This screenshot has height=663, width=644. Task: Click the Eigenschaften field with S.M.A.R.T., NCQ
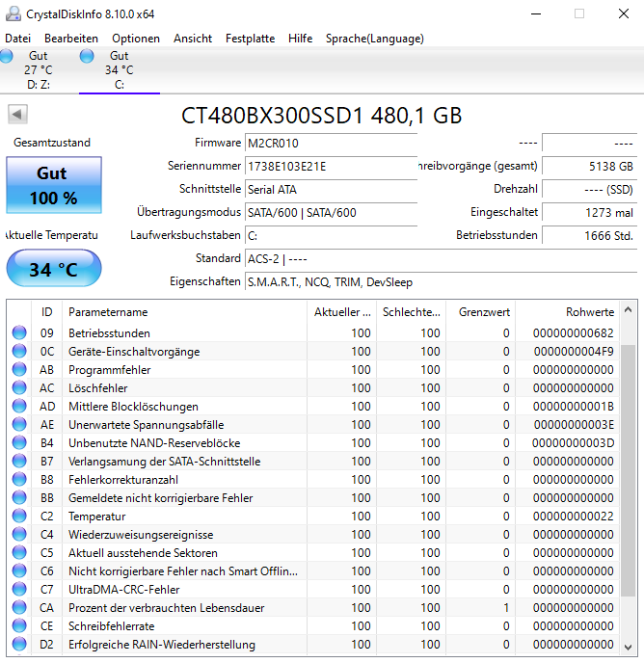(441, 281)
